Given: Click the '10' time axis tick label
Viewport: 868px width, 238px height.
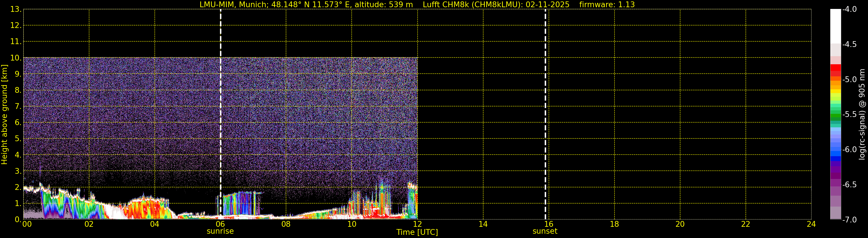Looking at the screenshot, I should [x=352, y=224].
